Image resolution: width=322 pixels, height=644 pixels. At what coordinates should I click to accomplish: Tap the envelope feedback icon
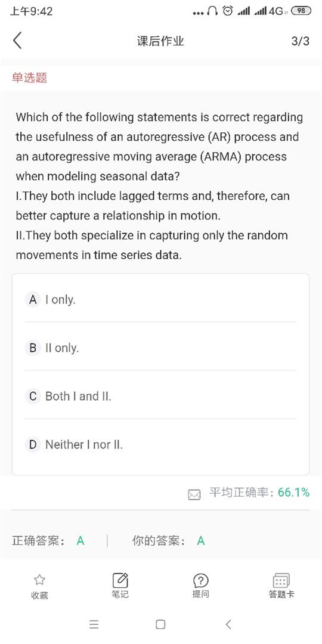pyautogui.click(x=194, y=494)
